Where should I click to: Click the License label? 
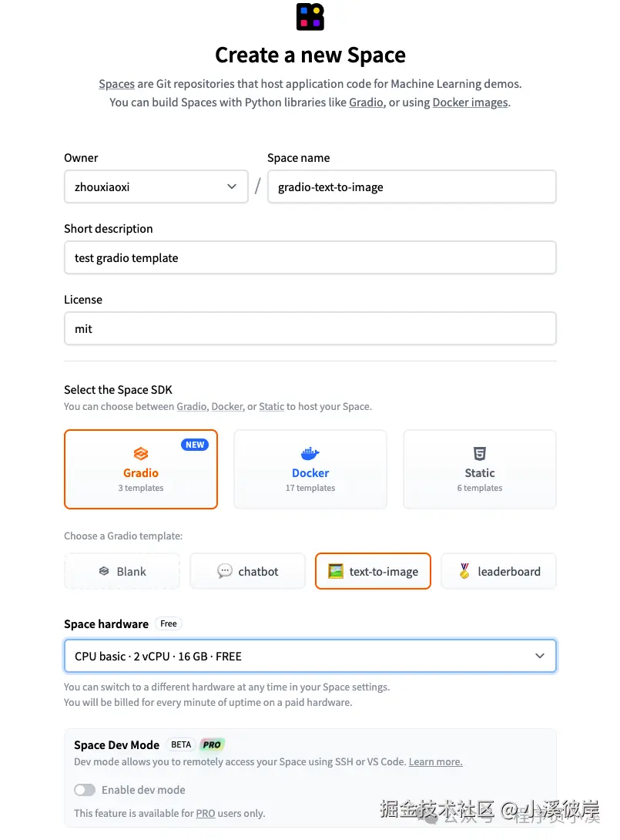click(83, 300)
